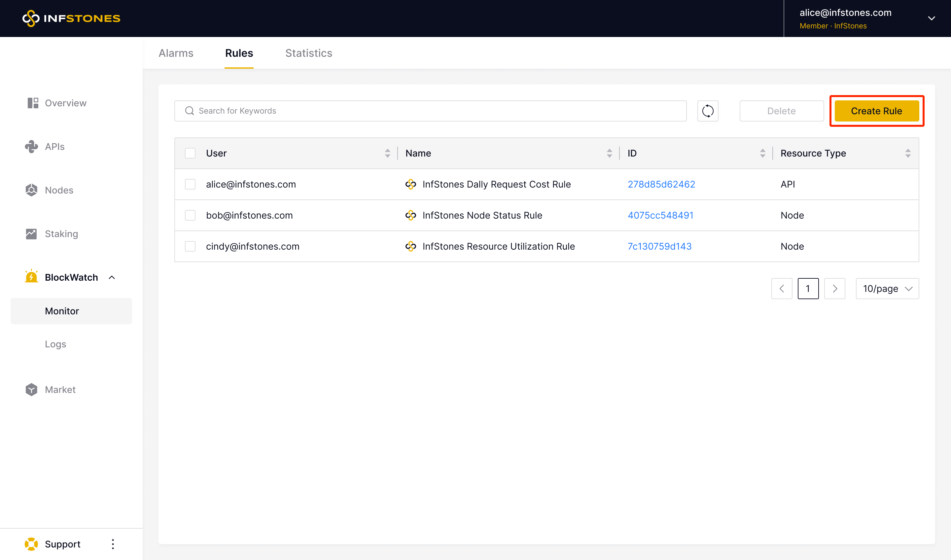Image resolution: width=951 pixels, height=560 pixels.
Task: Check the alice@infstones.com row checkbox
Action: 190,184
